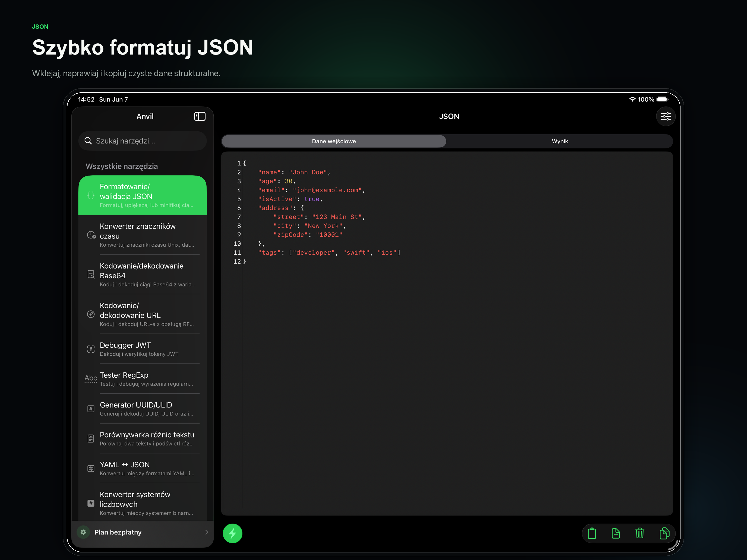Open JSON settings sliders icon

pyautogui.click(x=665, y=116)
